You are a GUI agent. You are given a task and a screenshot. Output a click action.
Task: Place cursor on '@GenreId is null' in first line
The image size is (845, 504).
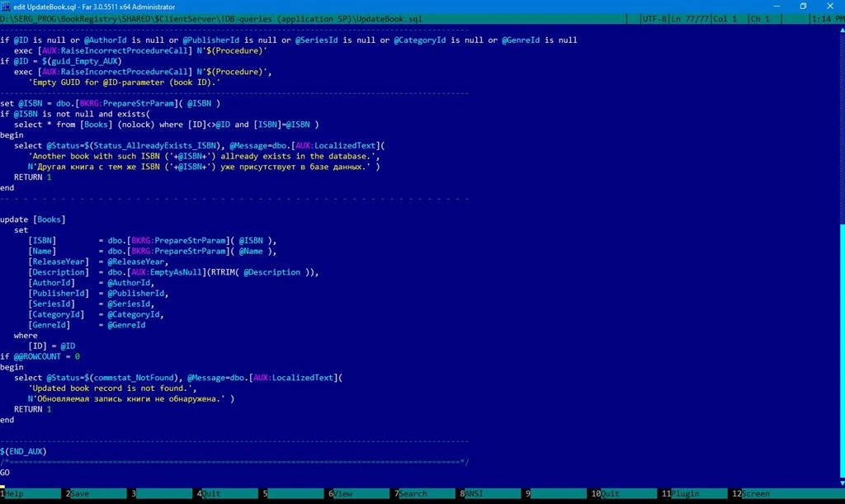[x=540, y=40]
